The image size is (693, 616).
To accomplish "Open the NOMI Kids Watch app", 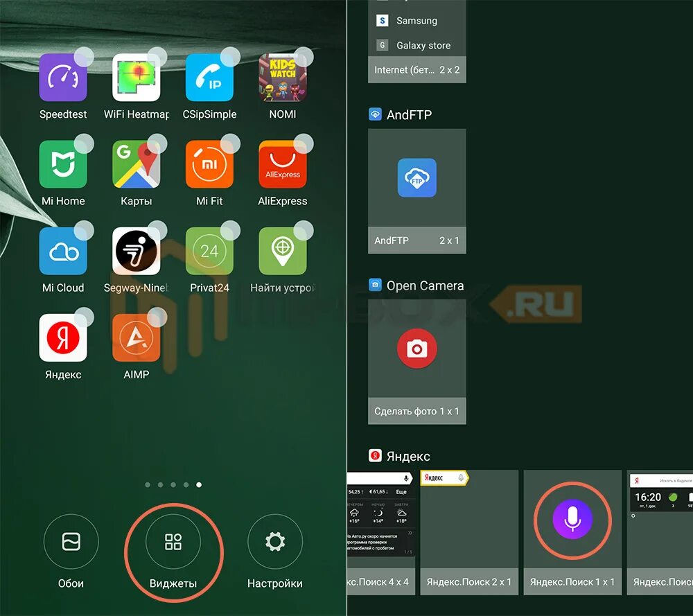I will pyautogui.click(x=283, y=78).
